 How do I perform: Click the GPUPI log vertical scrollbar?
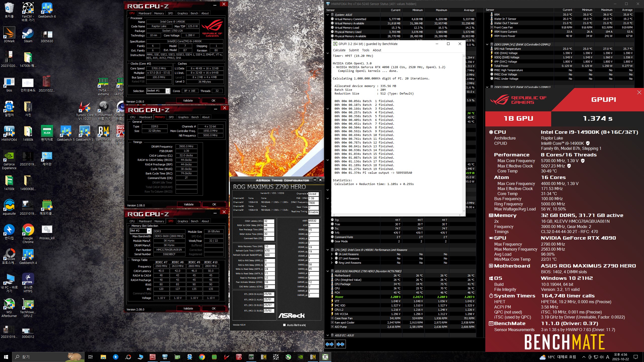(464, 133)
